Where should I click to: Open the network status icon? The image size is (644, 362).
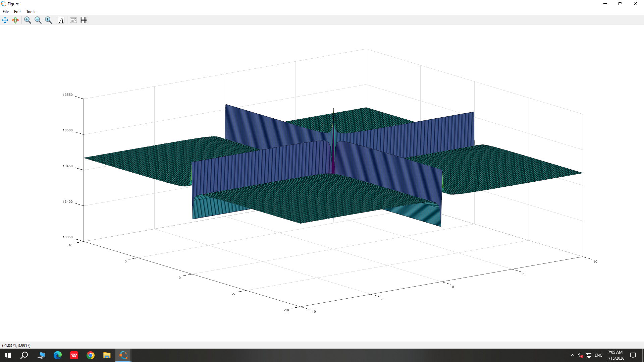589,355
